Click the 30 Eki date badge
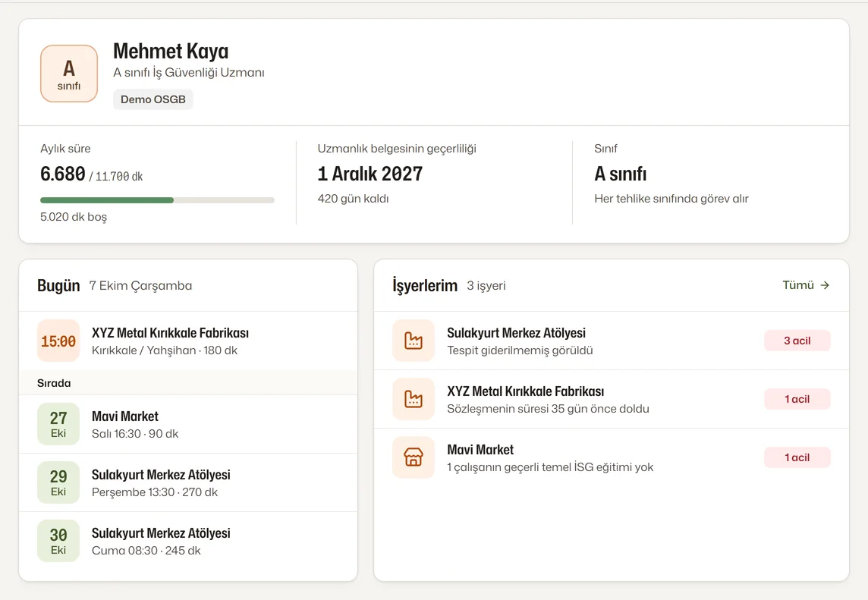868x600 pixels. 58,541
